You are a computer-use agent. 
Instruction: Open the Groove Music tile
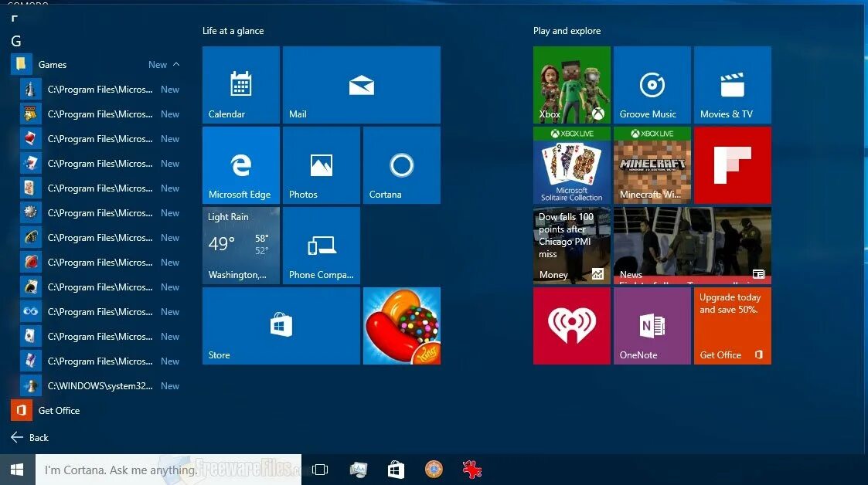652,85
